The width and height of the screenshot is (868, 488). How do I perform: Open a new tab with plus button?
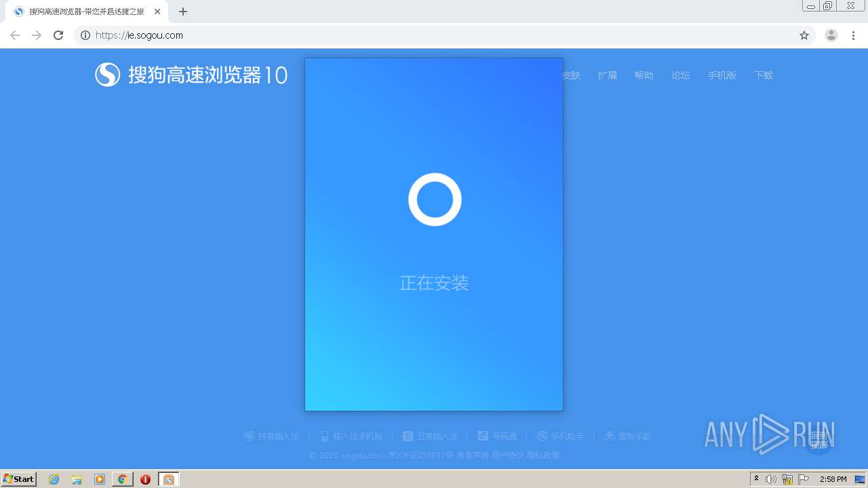[183, 12]
